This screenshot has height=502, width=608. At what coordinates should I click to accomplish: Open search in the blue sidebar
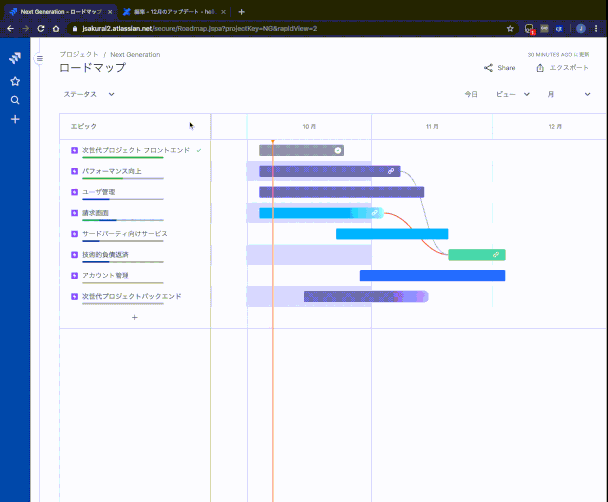[15, 100]
